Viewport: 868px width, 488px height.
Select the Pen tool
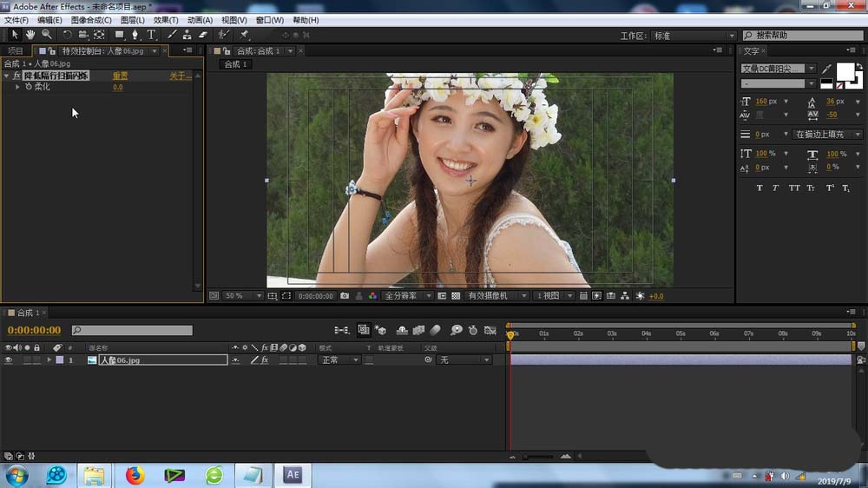coord(135,35)
